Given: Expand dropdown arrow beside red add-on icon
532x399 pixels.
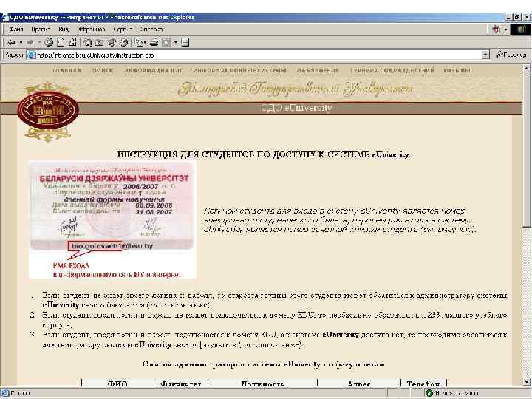Looking at the screenshot, I should pyautogui.click(x=505, y=30).
